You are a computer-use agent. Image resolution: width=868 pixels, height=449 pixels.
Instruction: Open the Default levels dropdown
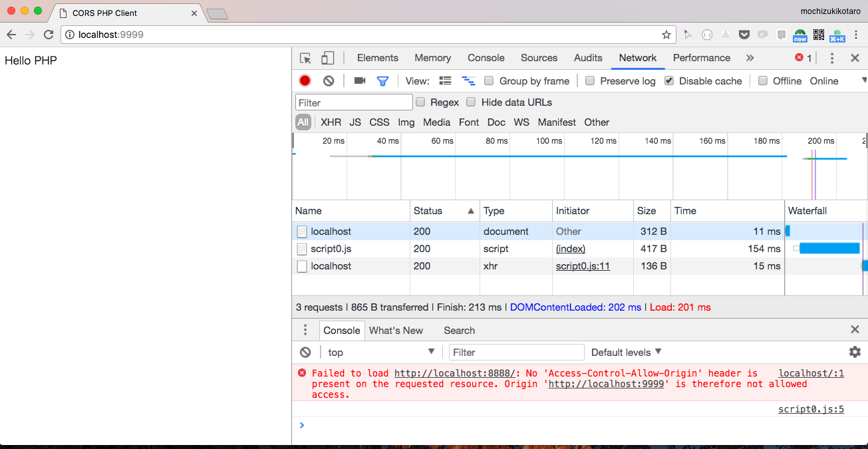click(x=624, y=352)
